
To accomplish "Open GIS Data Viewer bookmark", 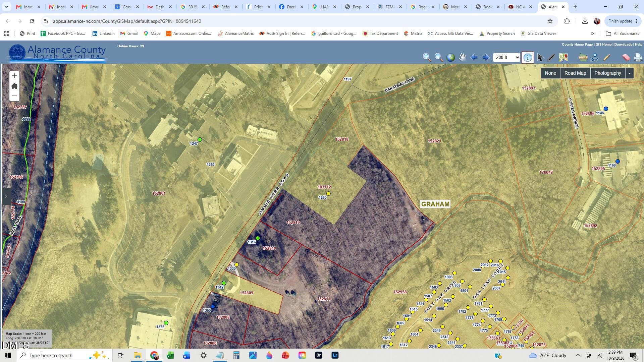I will (x=538, y=34).
